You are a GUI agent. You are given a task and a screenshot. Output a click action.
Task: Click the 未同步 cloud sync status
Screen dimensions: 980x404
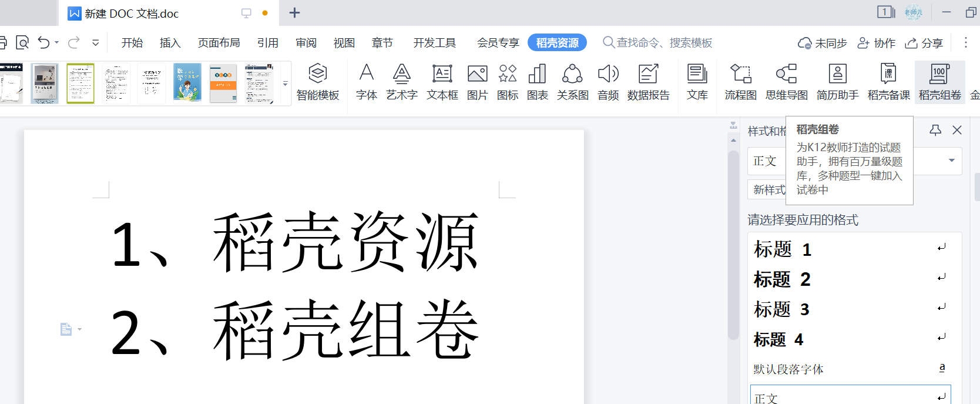coord(822,43)
